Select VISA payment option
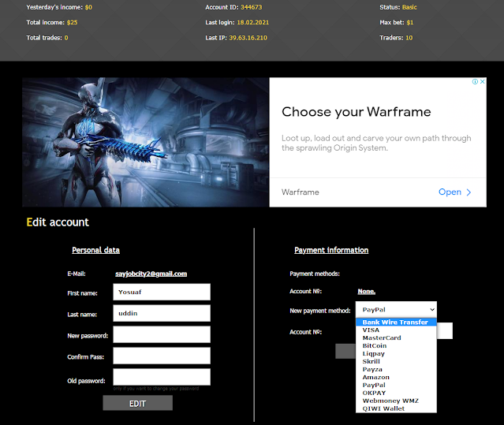The height and width of the screenshot is (425, 504). pos(396,330)
